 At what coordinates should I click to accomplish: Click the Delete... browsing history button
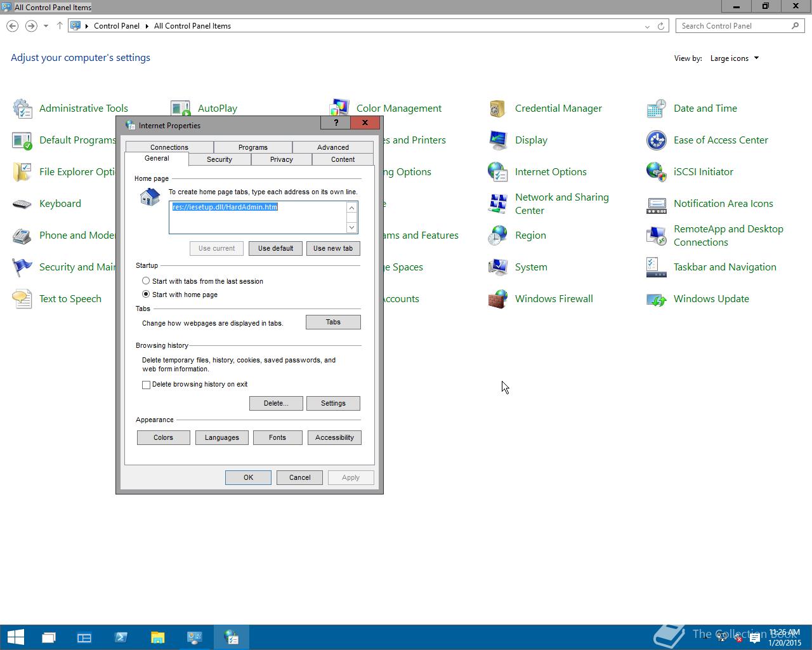pos(276,403)
